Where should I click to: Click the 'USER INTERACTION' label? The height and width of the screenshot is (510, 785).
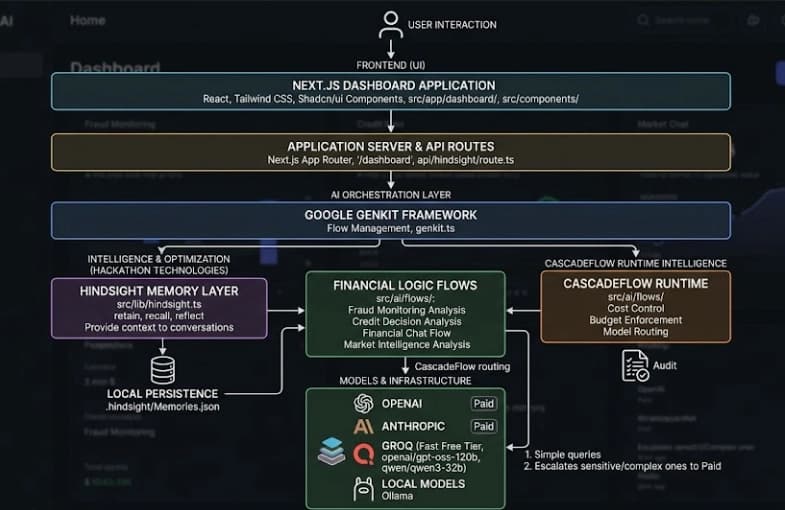pos(452,25)
